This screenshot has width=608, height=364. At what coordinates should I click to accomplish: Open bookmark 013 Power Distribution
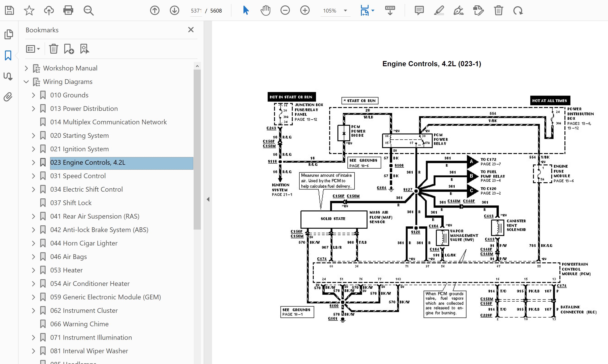tap(84, 109)
